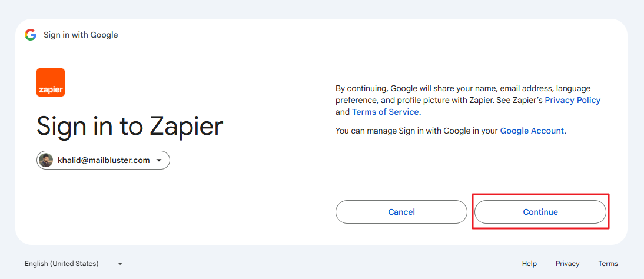Click the language selector's down arrow

[120, 264]
